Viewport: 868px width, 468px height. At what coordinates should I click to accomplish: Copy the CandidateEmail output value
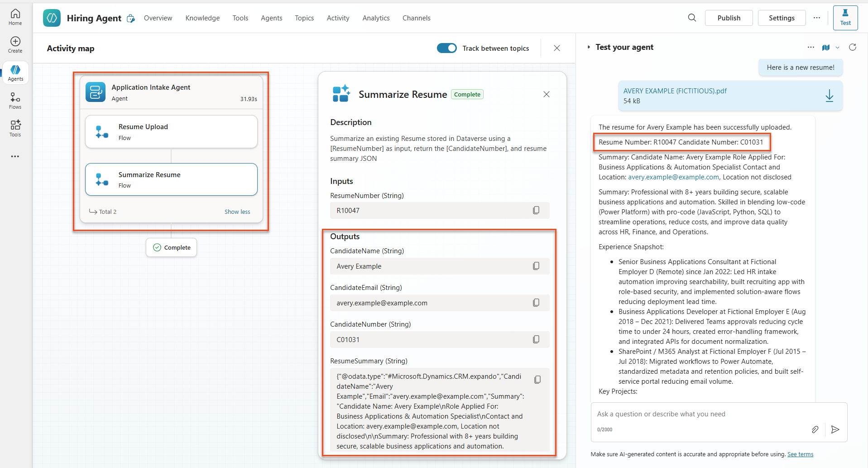[x=536, y=303]
